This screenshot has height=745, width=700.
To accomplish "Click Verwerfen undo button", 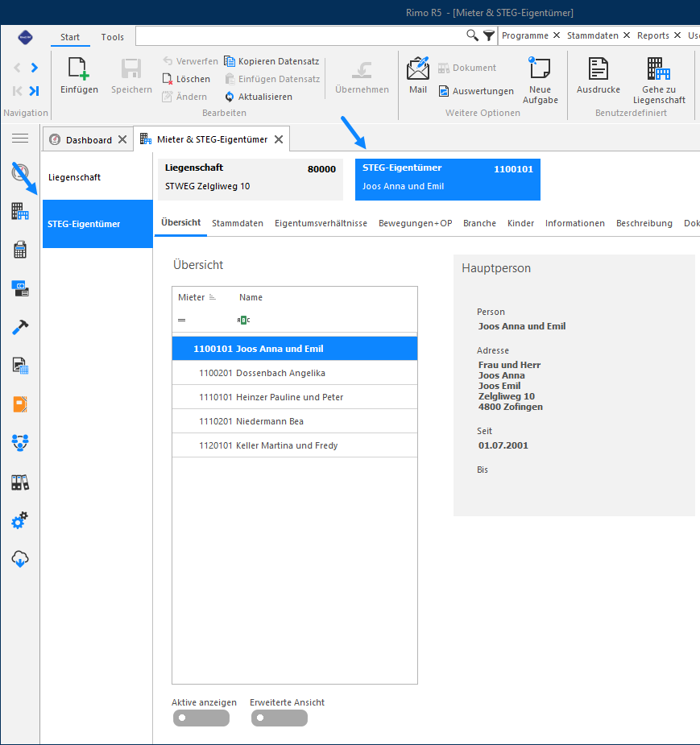I will click(x=190, y=61).
